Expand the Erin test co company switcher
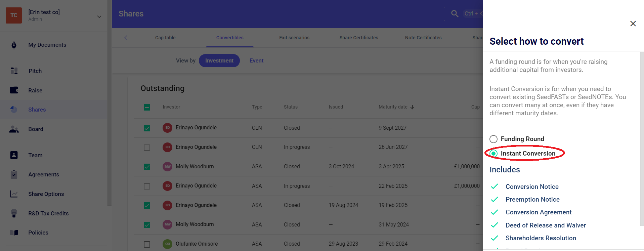The height and width of the screenshot is (251, 644). [99, 16]
